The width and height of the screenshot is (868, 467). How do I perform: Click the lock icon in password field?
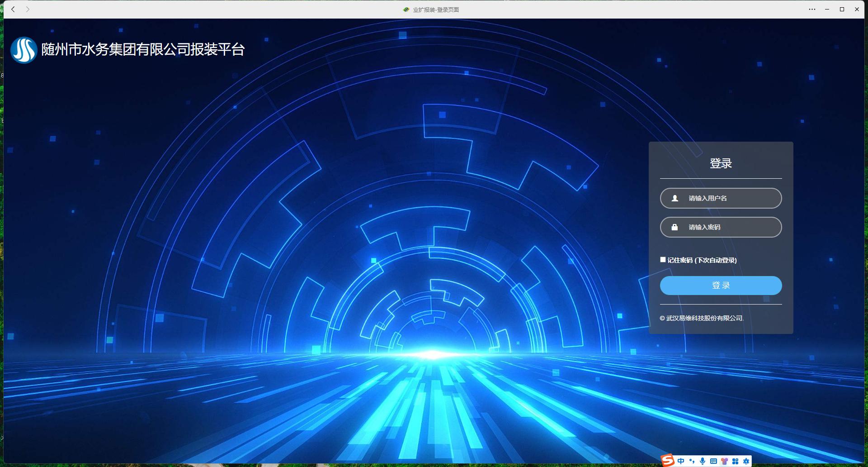pos(675,227)
